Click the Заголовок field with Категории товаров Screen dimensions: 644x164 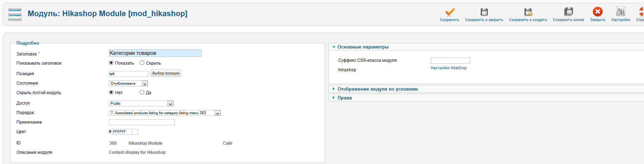click(x=155, y=53)
